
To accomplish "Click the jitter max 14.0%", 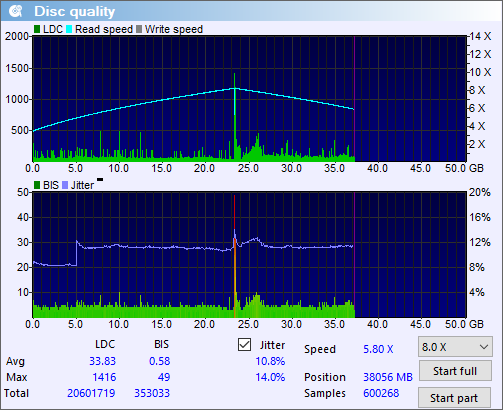I will point(270,377).
